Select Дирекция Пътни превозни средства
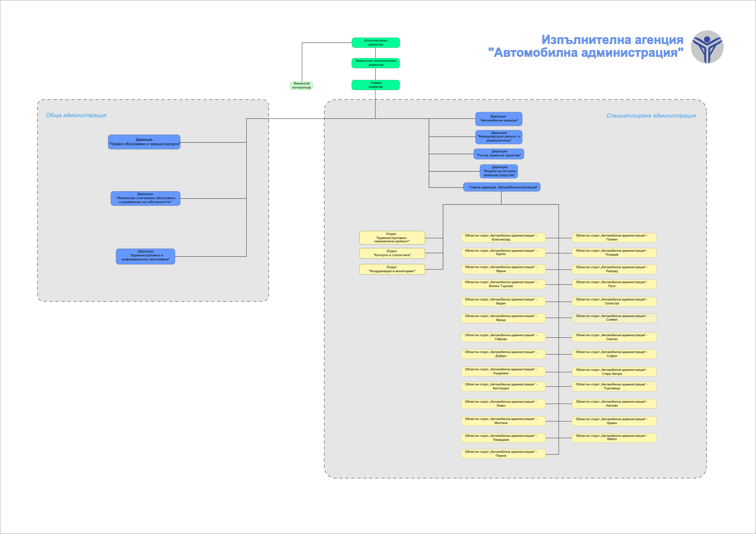The image size is (756, 534). pos(499,154)
